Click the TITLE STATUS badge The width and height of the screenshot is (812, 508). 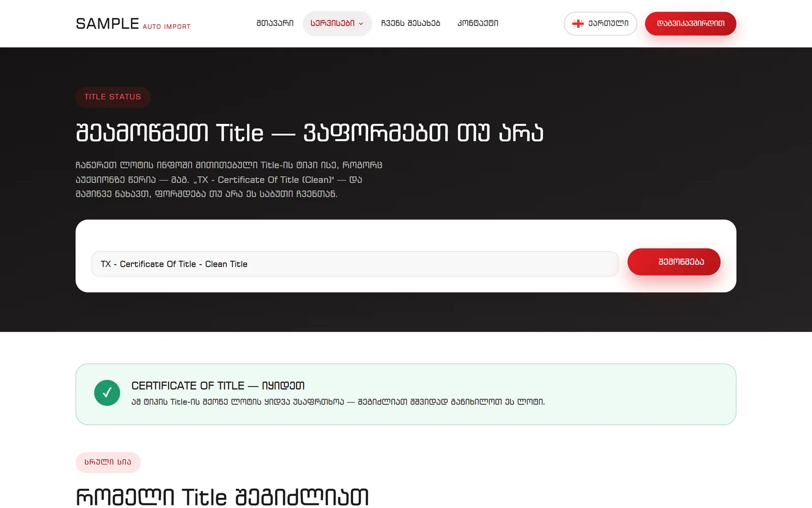[x=113, y=97]
